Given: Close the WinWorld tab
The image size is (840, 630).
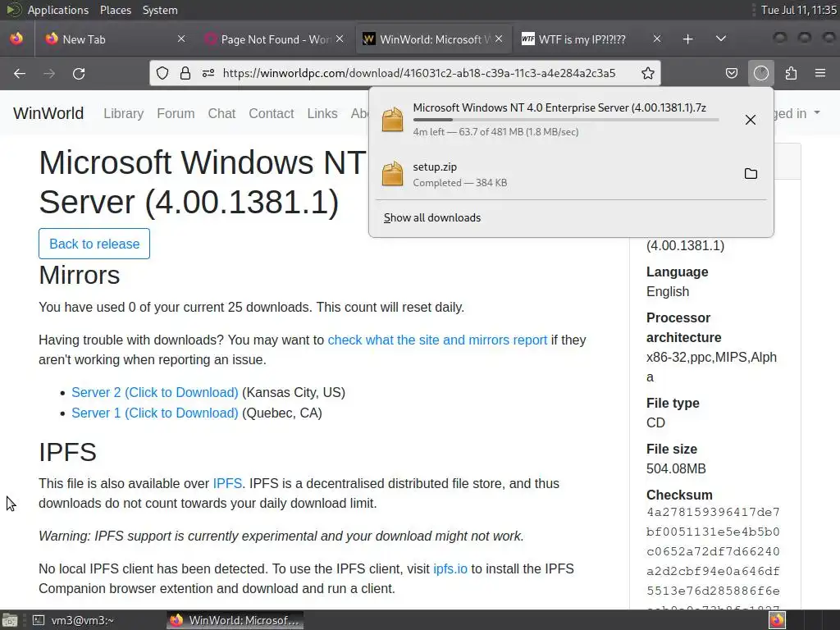Looking at the screenshot, I should [499, 39].
